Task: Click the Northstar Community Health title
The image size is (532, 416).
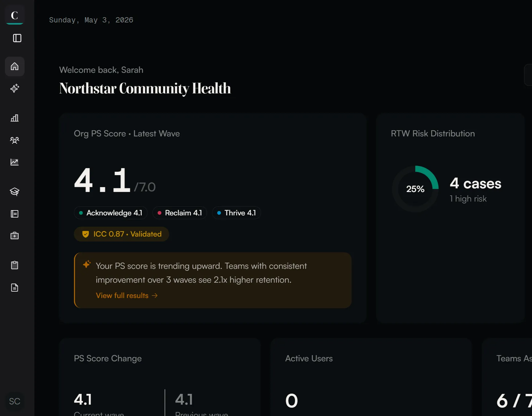Action: coord(145,88)
